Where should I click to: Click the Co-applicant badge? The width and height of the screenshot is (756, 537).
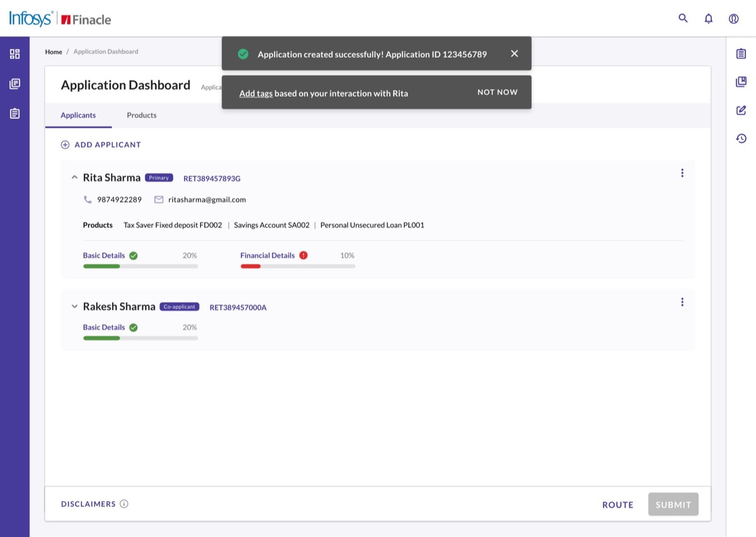(x=180, y=307)
